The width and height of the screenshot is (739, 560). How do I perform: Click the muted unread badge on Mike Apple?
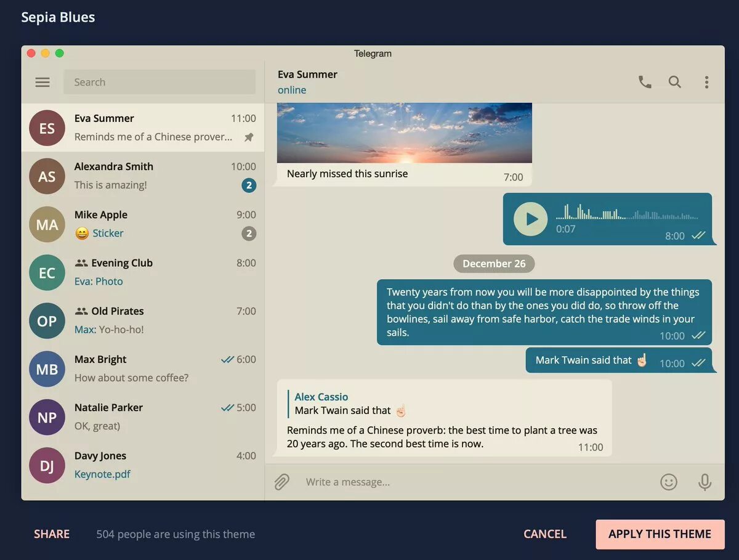[249, 233]
